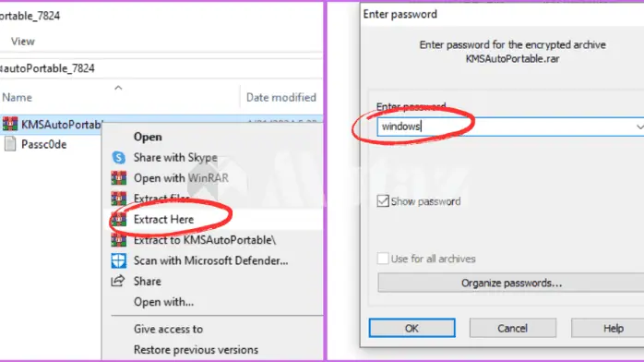Click the Microsoft Defender shield icon
Viewport: 644px width, 362px height.
pyautogui.click(x=119, y=260)
